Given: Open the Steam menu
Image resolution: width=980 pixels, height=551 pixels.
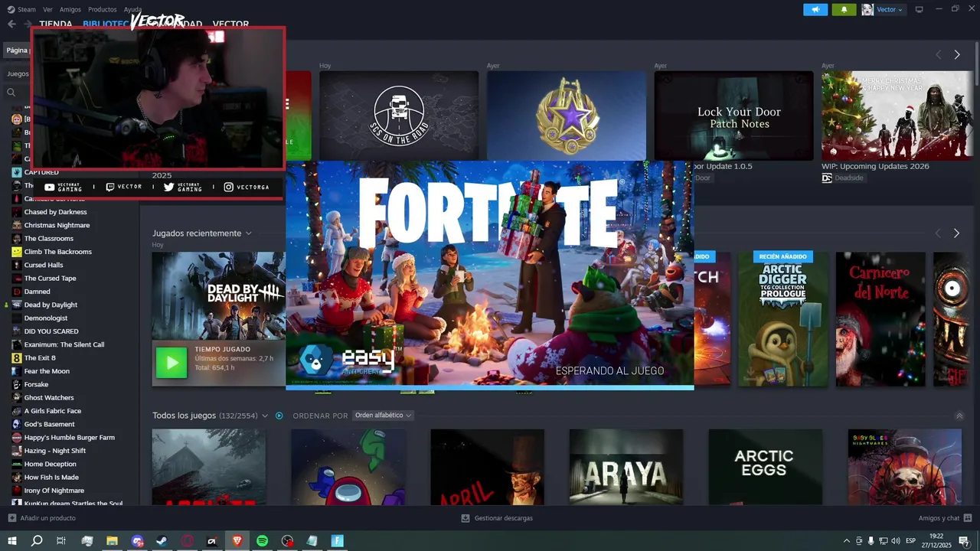Looking at the screenshot, I should click(x=21, y=9).
